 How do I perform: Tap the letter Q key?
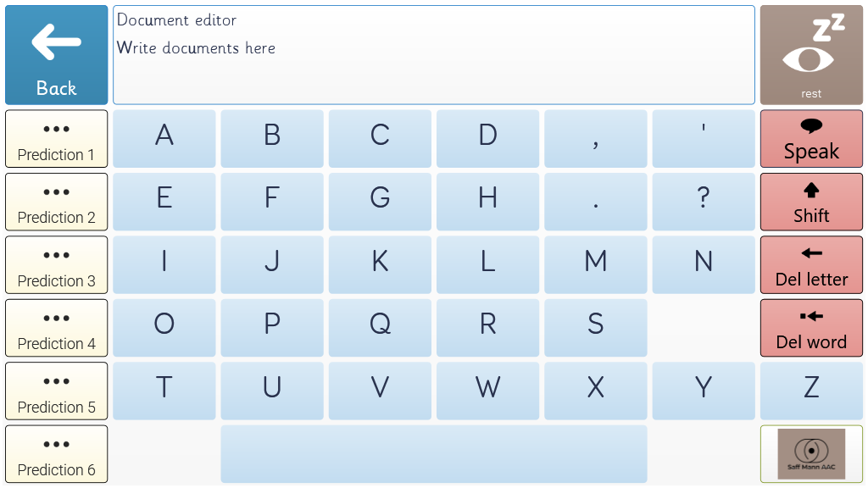click(380, 328)
